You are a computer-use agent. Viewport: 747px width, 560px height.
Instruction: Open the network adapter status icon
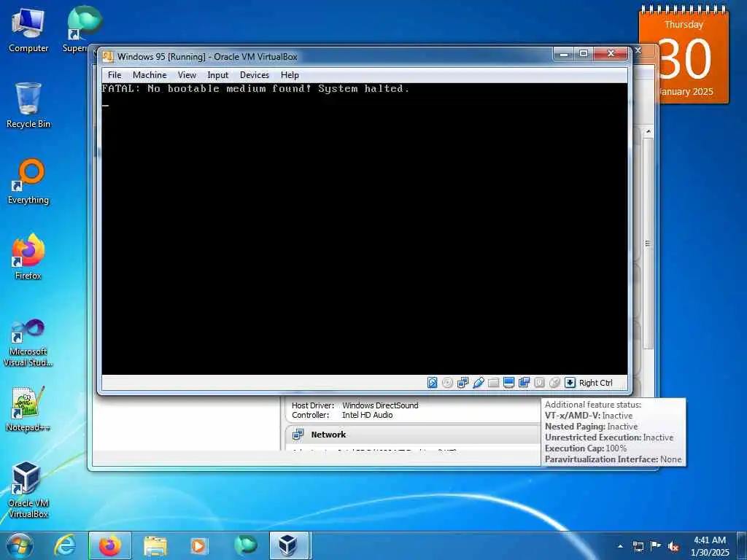click(462, 383)
